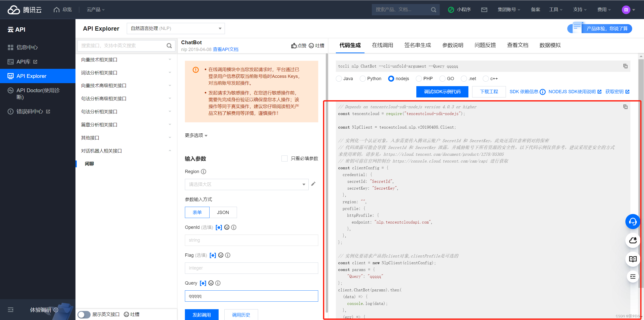Select API Explorer in the sidebar
The width and height of the screenshot is (644, 320).
click(38, 76)
